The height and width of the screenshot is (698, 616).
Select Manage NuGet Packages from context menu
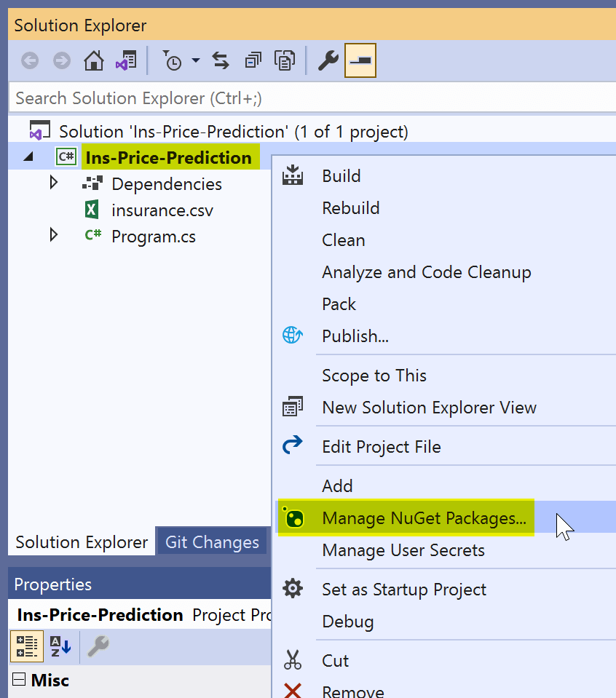424,518
